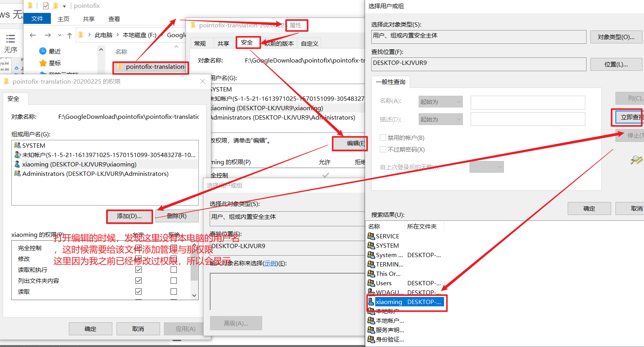Open the 主页 ribbon tab
Image resolution: width=644 pixels, height=347 pixels.
[x=63, y=19]
